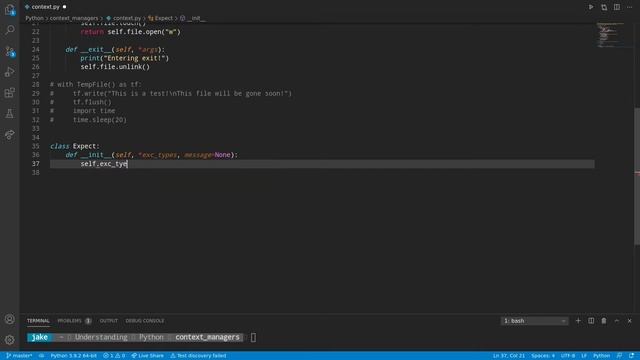
Task: Click the feedback icon in status bar
Action: 619,356
